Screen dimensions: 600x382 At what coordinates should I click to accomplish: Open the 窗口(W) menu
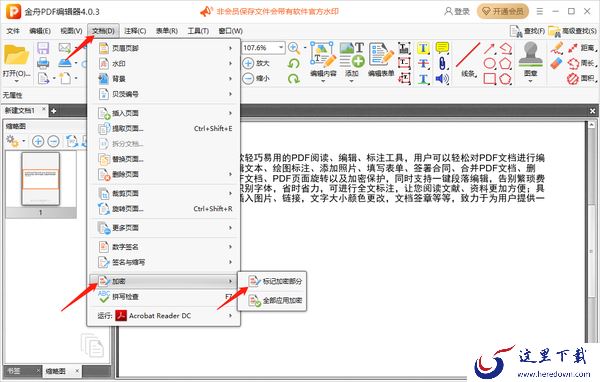pos(230,31)
